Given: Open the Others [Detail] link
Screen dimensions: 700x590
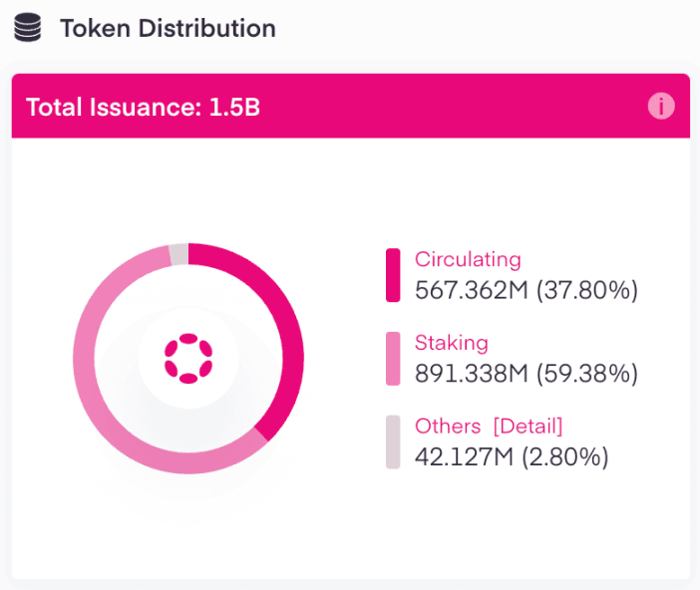Looking at the screenshot, I should (x=528, y=427).
